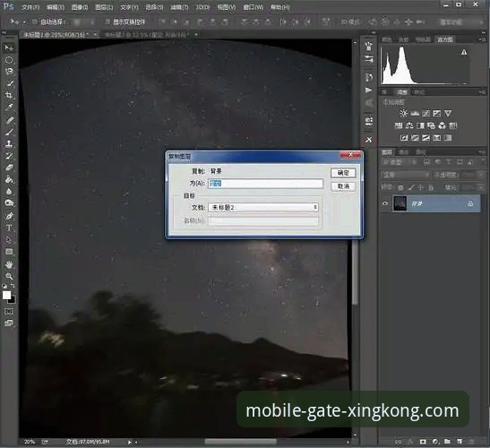The image size is (490, 448).
Task: Select the Hand tool
Action: (9, 264)
